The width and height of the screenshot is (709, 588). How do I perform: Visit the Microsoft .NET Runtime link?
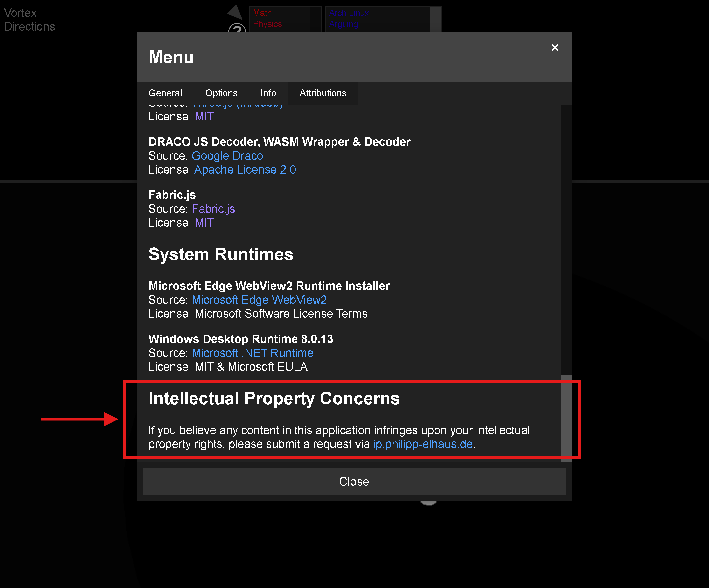coord(252,353)
